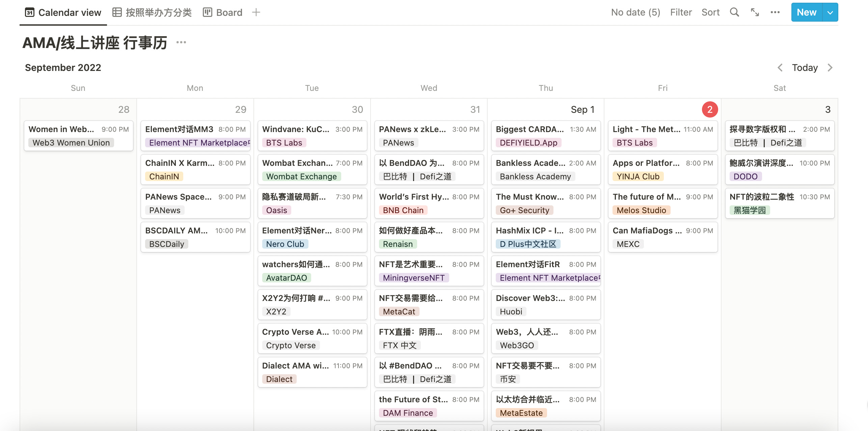Click the FTX 中文 tag
The height and width of the screenshot is (431, 868).
[400, 345]
